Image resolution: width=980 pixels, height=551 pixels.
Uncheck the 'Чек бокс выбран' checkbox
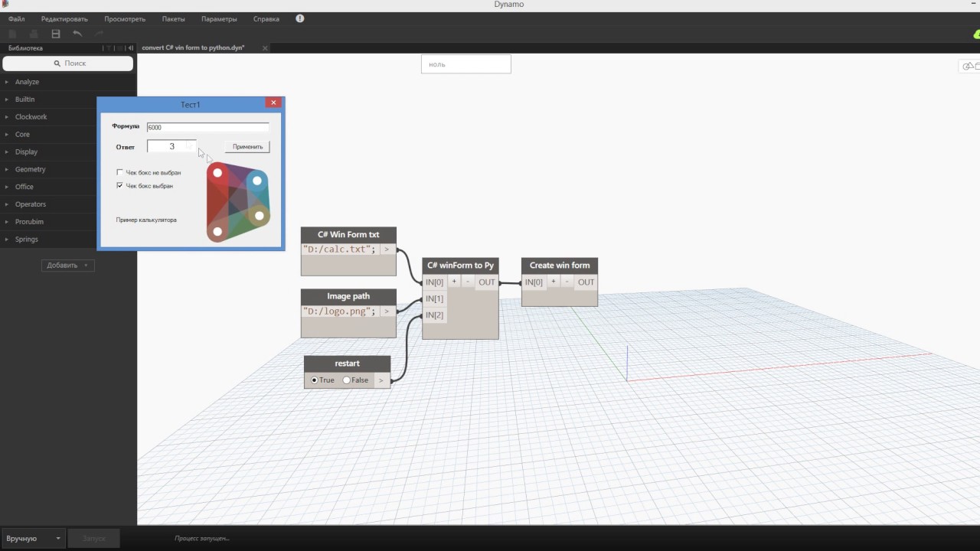[x=119, y=185]
